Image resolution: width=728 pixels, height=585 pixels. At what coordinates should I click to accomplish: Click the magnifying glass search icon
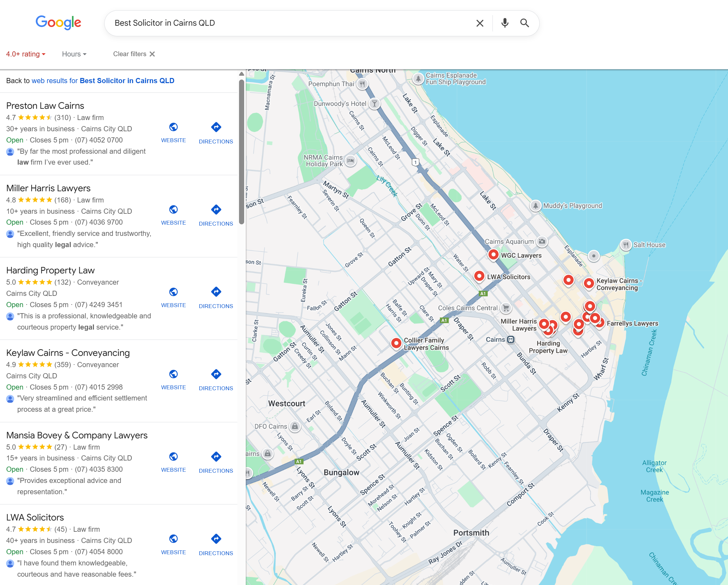524,23
